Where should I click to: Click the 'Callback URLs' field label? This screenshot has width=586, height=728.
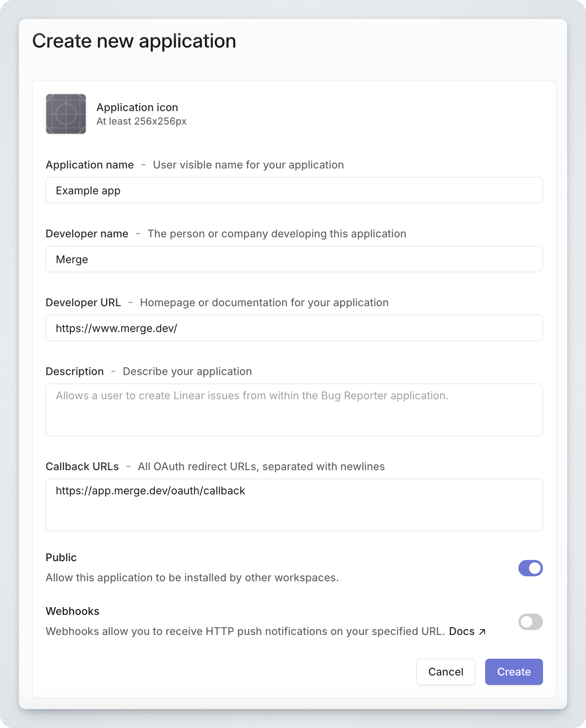(x=82, y=466)
